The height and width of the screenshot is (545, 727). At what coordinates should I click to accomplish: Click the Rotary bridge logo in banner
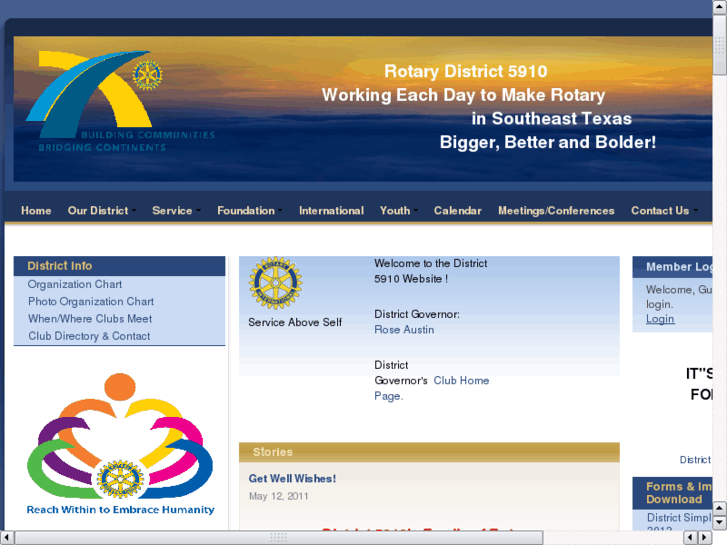pos(120,101)
